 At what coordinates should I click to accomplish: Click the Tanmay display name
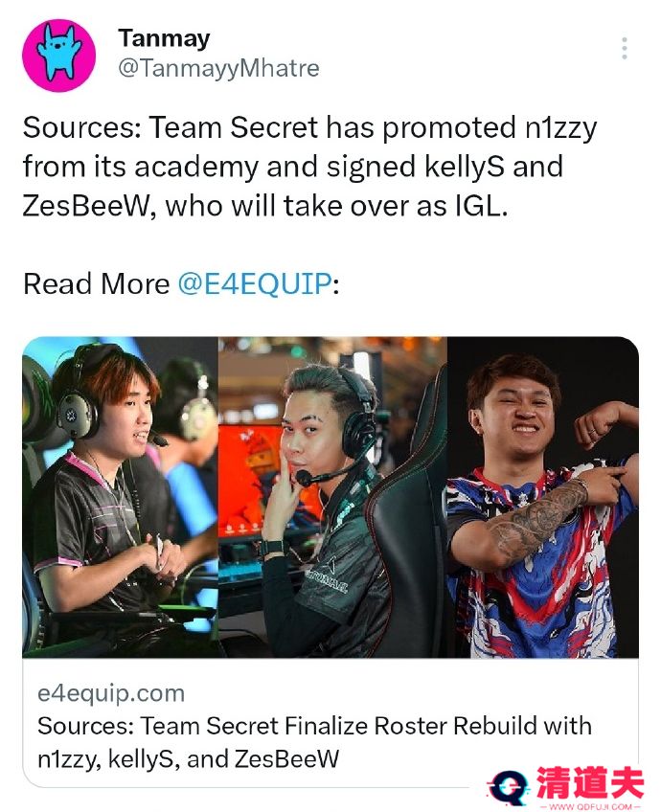pos(164,38)
